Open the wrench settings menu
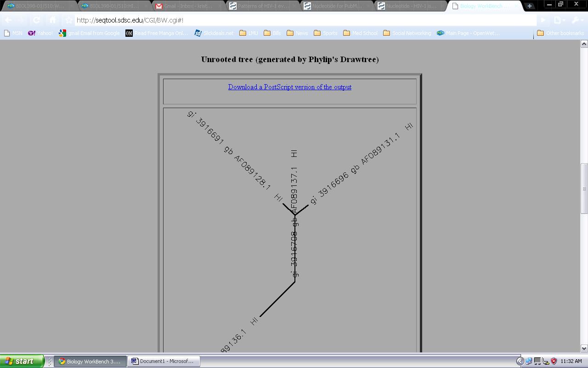Viewport: 588px width, 368px height. pyautogui.click(x=577, y=20)
